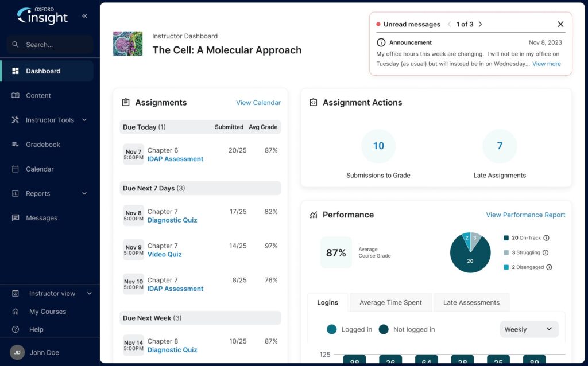Viewport: 588px width, 366px height.
Task: Expand the Instructor Tools menu
Action: pyautogui.click(x=49, y=120)
